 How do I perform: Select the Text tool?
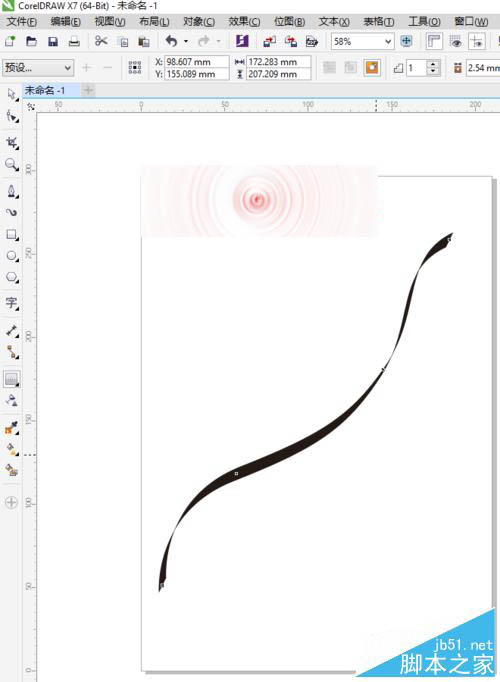click(x=12, y=303)
